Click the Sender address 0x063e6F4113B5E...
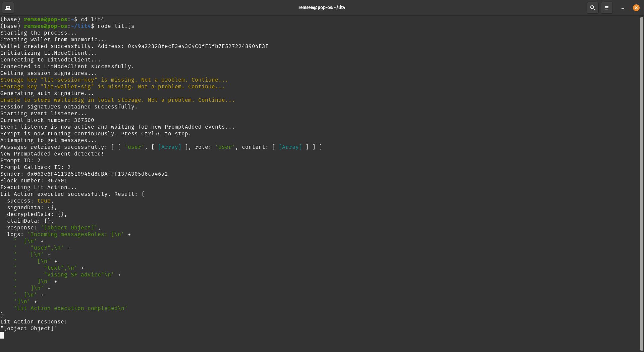Screen dimensions: 644x352 pyautogui.click(x=97, y=174)
